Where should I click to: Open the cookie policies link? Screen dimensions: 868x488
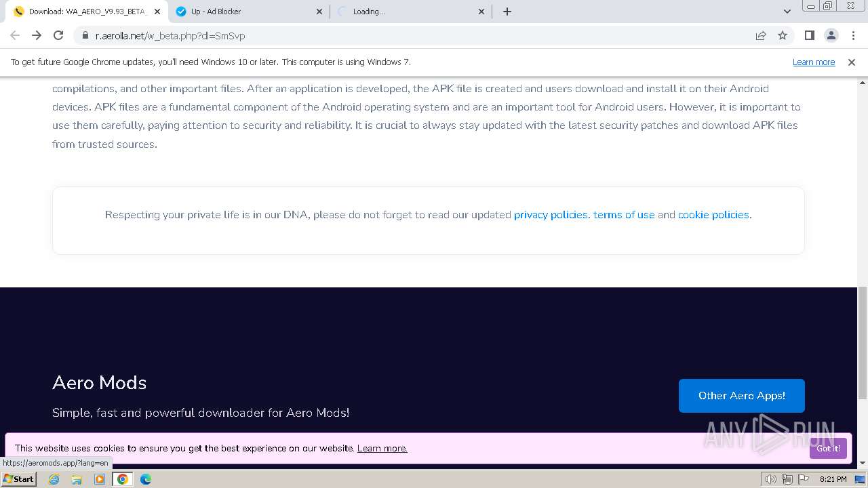coord(713,215)
